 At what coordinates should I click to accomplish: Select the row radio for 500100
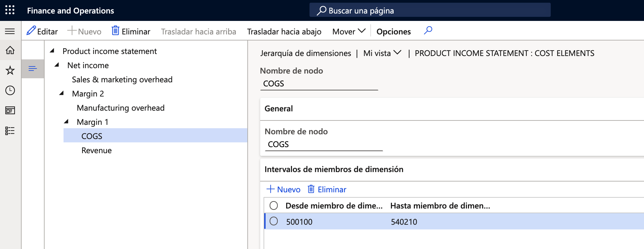pos(274,221)
